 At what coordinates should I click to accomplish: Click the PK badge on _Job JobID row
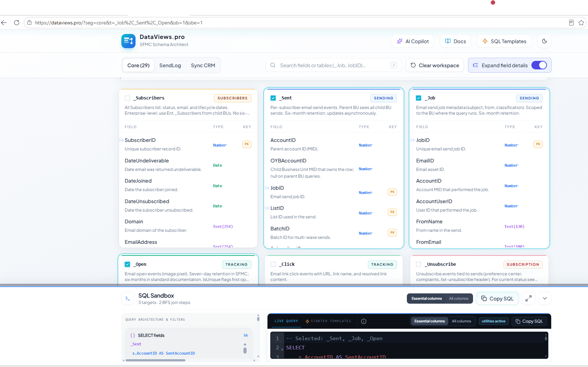point(538,144)
